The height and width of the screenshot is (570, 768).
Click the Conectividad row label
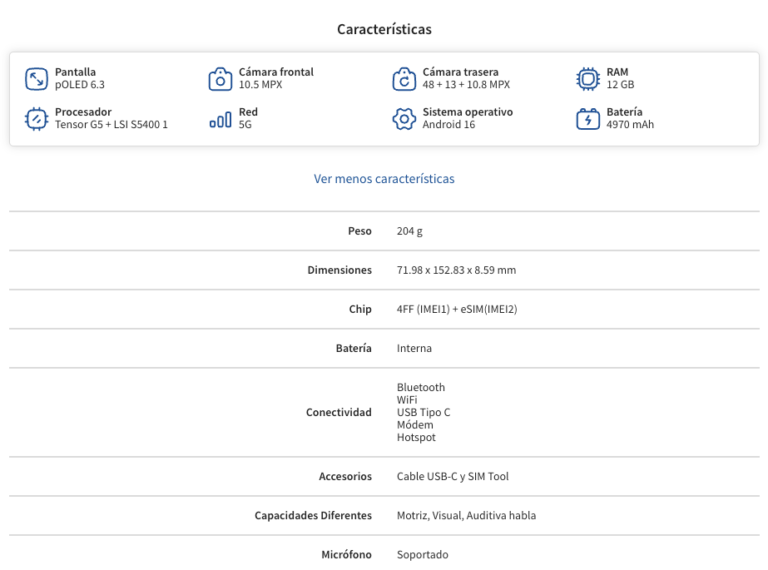[338, 412]
